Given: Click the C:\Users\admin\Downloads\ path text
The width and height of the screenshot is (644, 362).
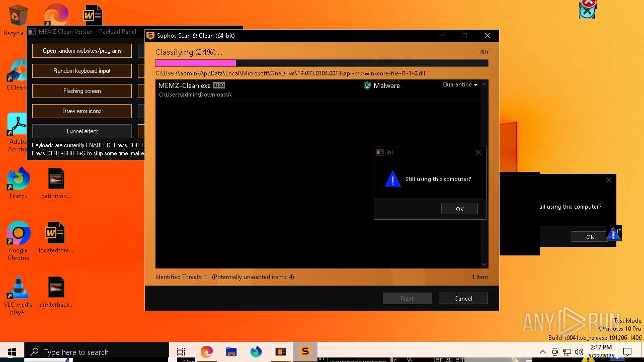Looking at the screenshot, I should [x=195, y=95].
